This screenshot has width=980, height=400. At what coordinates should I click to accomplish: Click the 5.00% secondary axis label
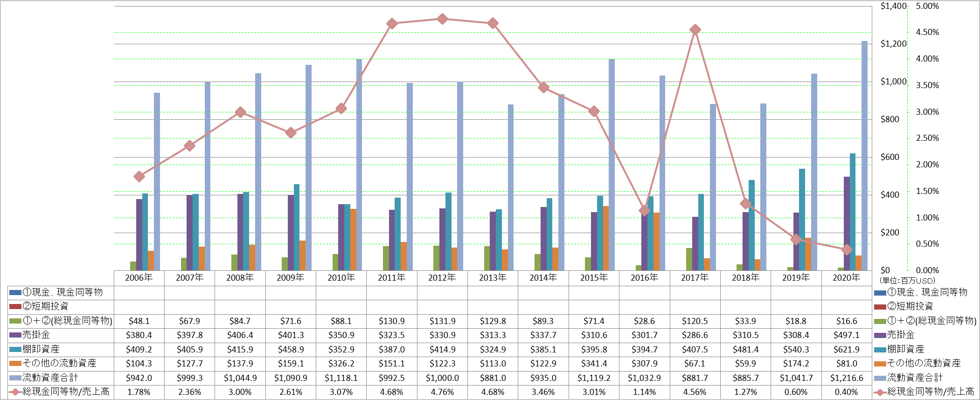[x=927, y=6]
